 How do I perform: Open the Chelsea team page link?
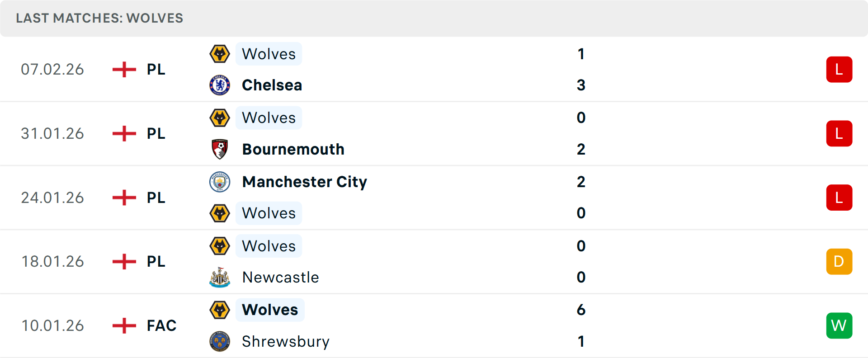pos(272,85)
